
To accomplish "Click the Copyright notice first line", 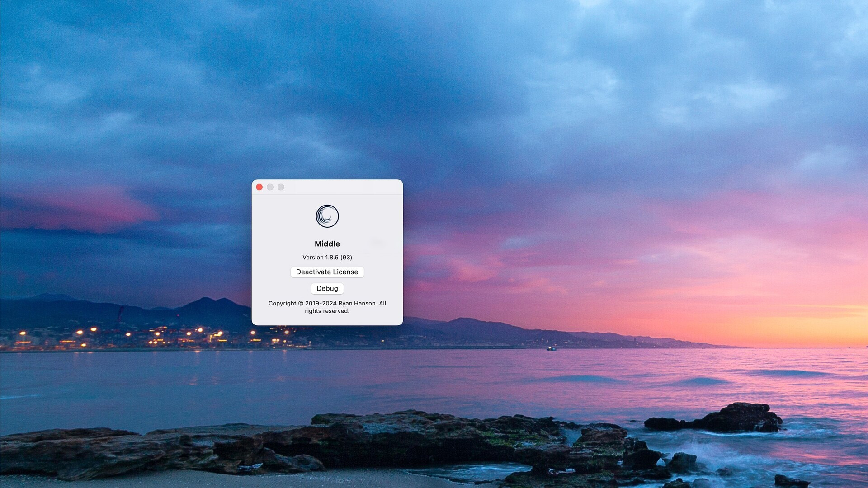I will (327, 303).
